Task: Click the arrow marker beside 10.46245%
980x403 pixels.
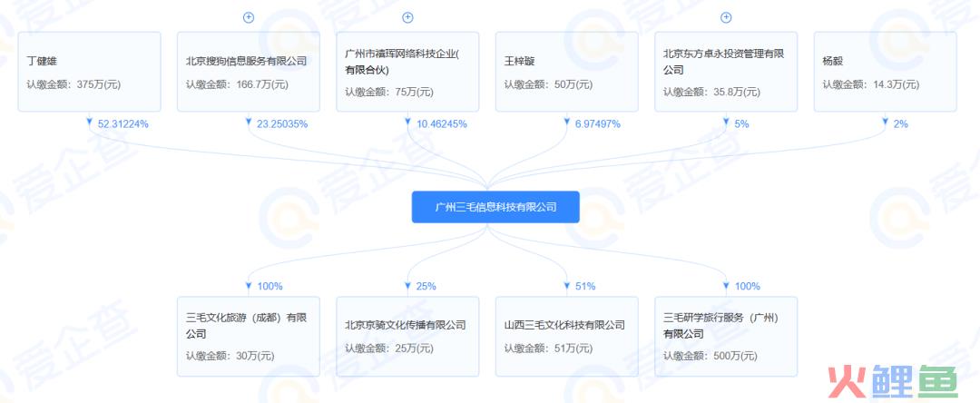Action: 407,121
